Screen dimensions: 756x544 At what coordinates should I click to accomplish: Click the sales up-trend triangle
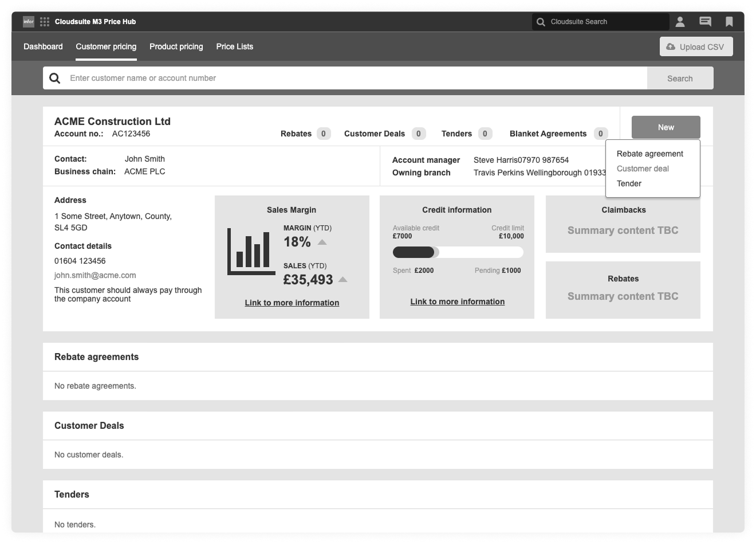343,279
